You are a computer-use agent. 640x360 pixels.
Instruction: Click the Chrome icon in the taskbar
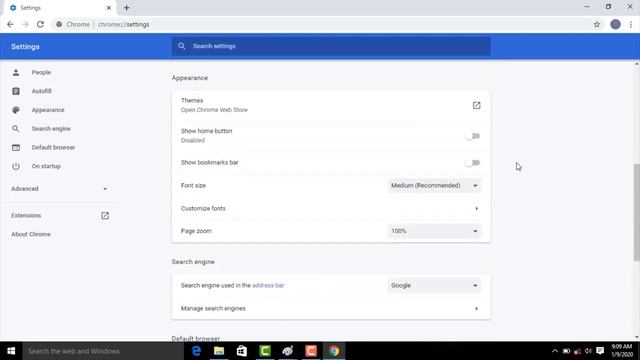(x=334, y=351)
